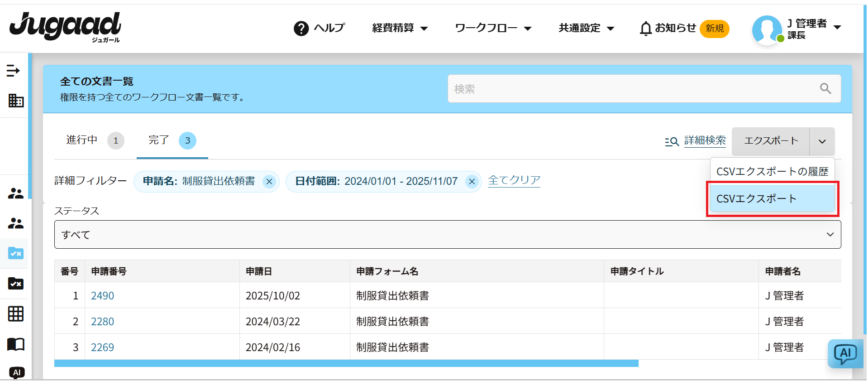This screenshot has height=381, width=868.
Task: Open the grid table icon in sidebar
Action: coord(16,313)
